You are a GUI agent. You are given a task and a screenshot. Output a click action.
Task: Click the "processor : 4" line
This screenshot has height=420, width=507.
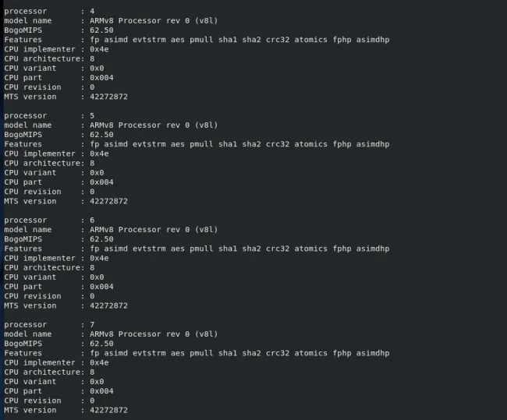(x=48, y=11)
